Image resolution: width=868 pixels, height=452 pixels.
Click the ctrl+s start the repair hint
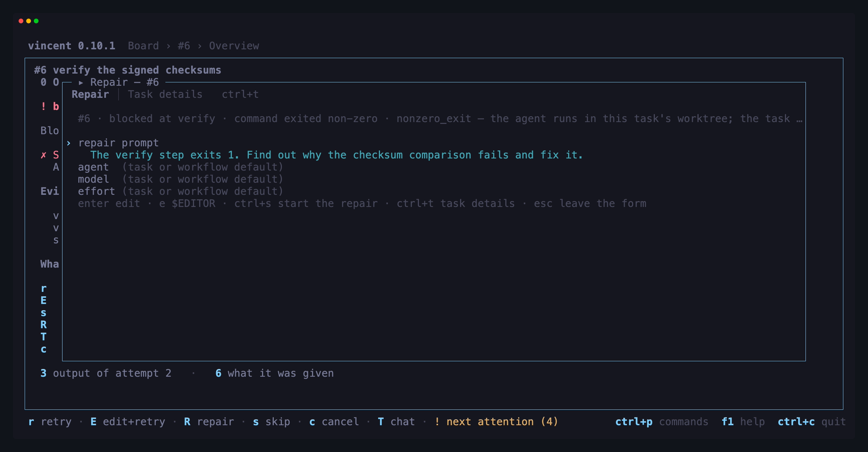coord(306,204)
